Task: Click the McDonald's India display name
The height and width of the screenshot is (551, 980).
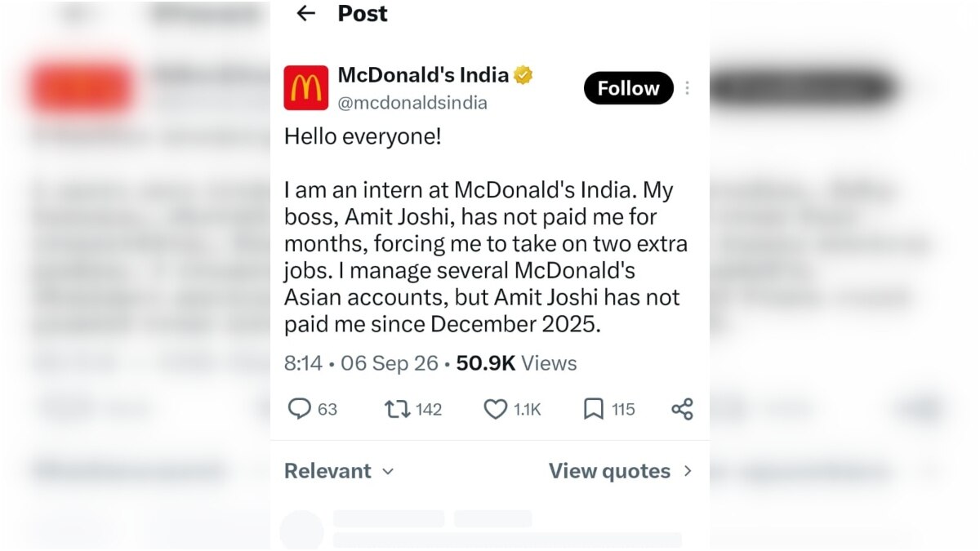Action: click(423, 75)
